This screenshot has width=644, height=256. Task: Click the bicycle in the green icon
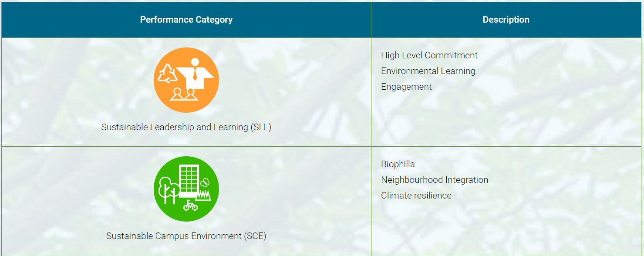coord(190,205)
